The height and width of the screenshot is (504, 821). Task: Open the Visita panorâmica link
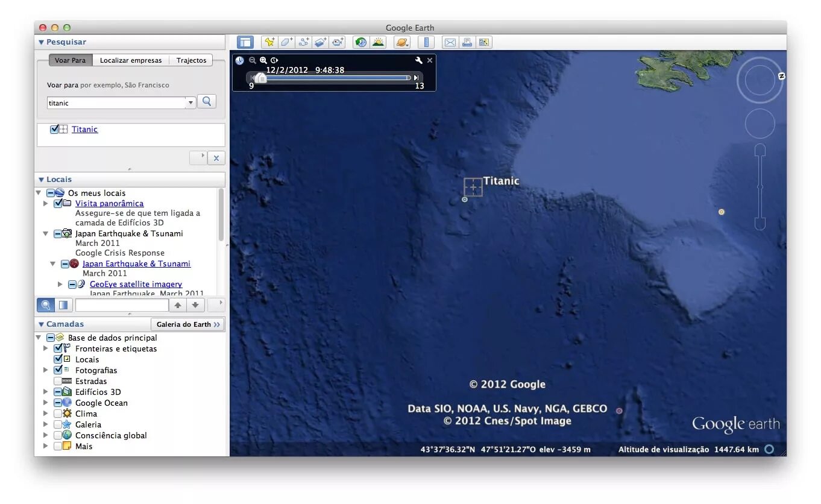[x=110, y=203]
